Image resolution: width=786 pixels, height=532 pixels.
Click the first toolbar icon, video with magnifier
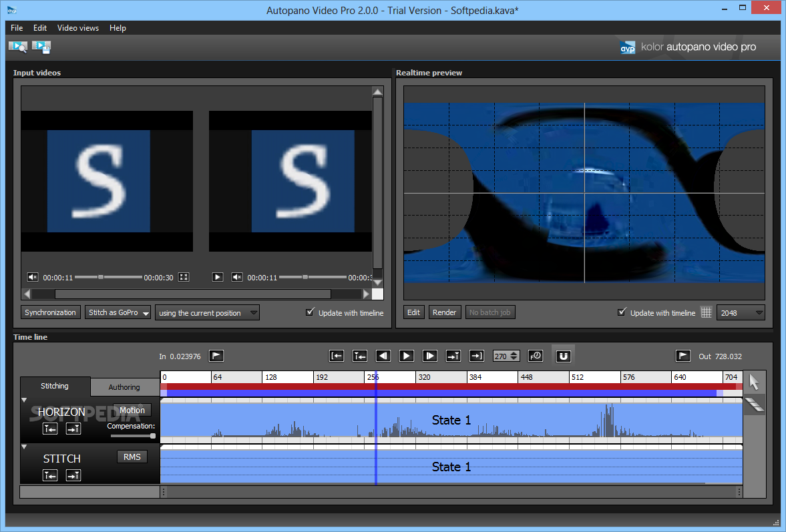[x=18, y=47]
